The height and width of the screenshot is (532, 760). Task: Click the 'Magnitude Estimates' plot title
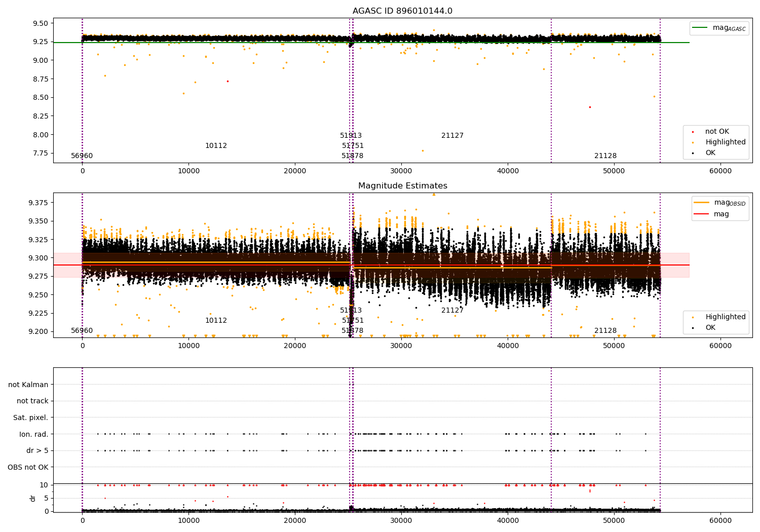(402, 186)
